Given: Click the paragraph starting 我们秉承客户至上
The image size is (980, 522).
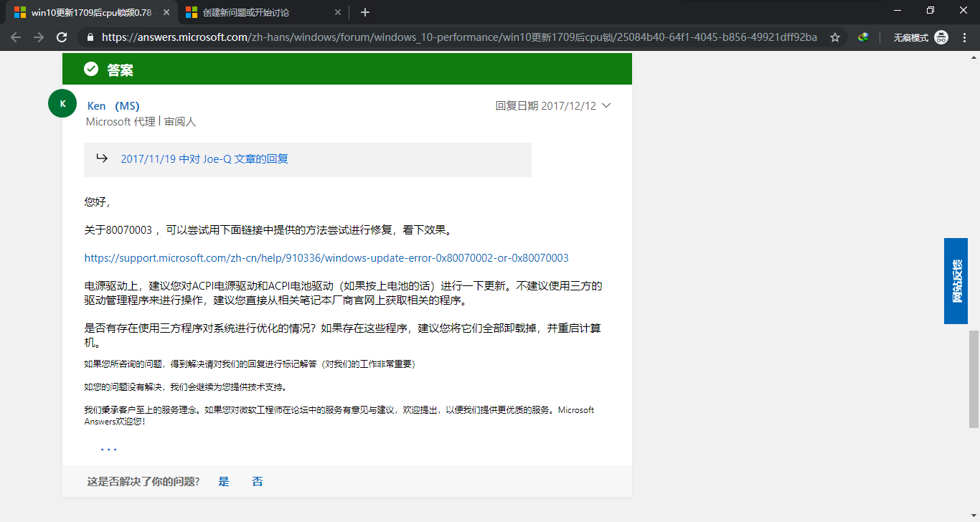Looking at the screenshot, I should point(339,416).
